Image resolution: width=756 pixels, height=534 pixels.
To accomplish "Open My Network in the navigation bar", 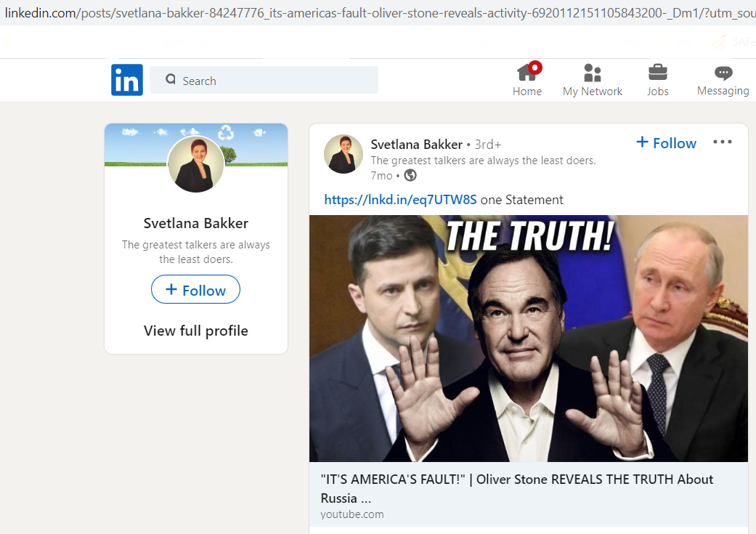I will pos(592,80).
